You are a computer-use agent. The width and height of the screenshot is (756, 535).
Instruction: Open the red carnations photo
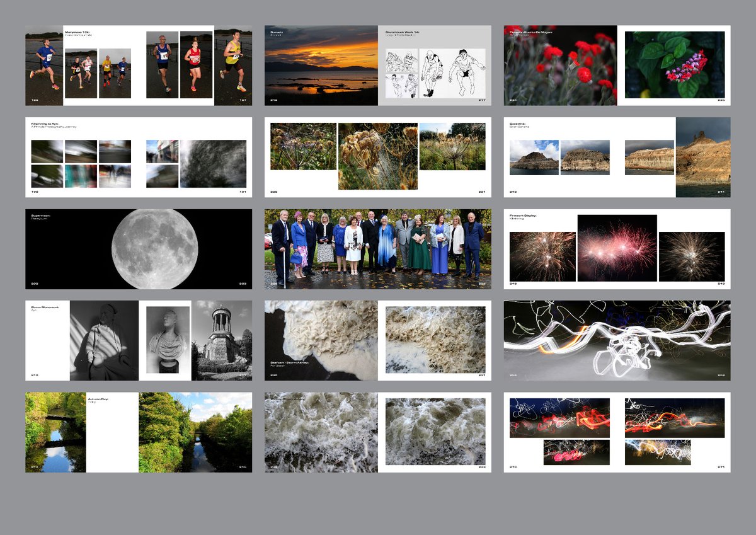point(561,66)
